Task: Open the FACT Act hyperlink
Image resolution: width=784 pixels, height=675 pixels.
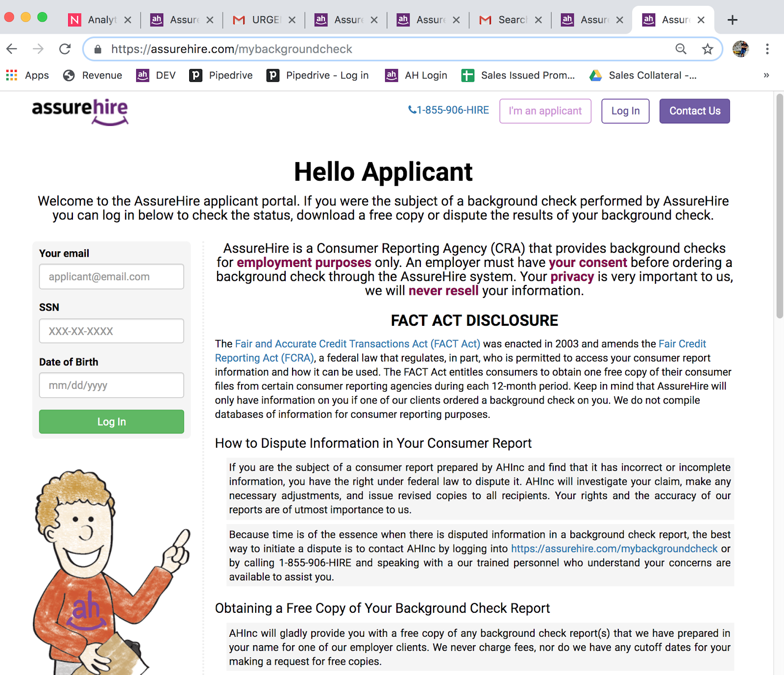Action: tap(357, 344)
